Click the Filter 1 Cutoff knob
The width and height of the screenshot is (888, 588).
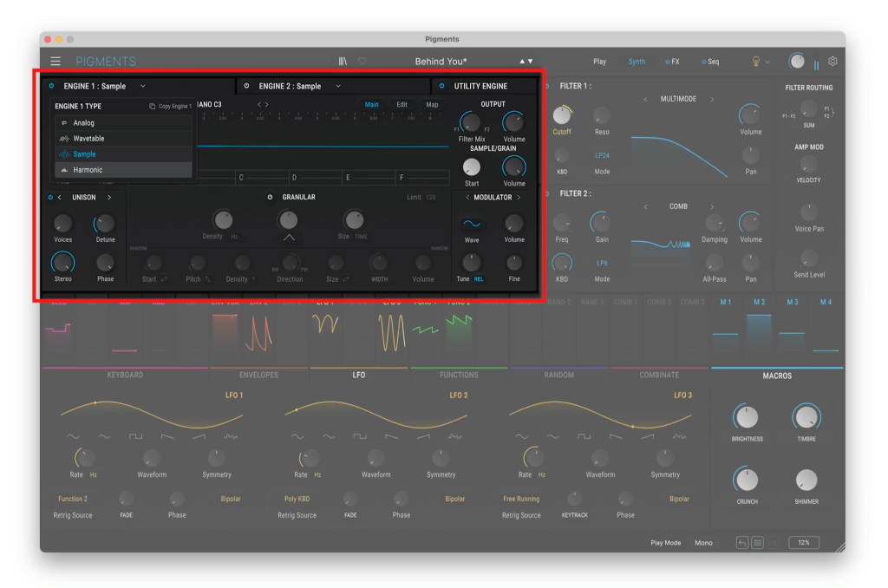(562, 115)
